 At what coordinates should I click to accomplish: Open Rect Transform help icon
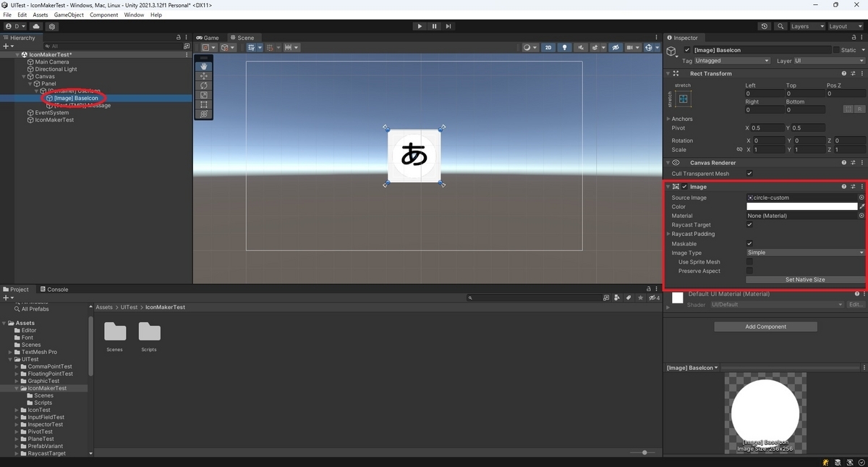[x=843, y=73]
